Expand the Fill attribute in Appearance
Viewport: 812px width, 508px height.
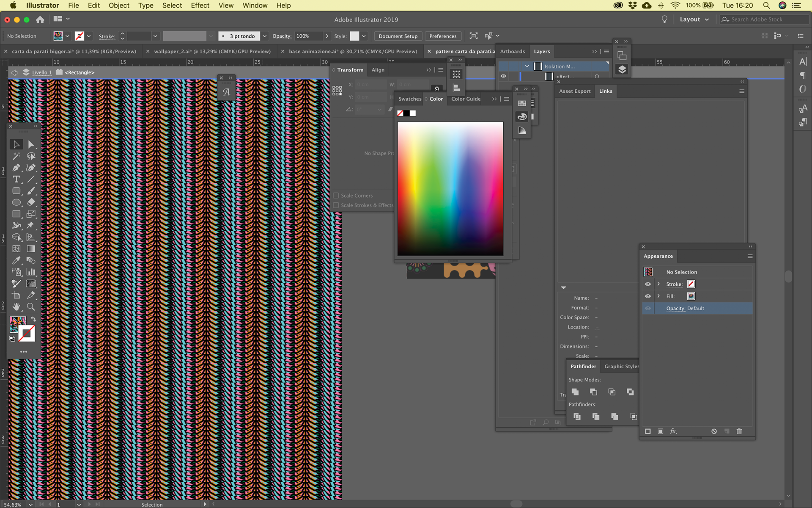point(658,296)
